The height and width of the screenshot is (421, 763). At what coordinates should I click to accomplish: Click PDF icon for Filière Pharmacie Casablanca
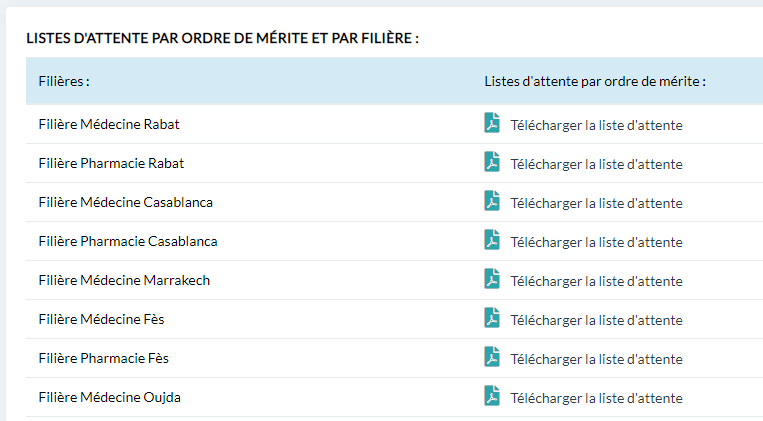pyautogui.click(x=491, y=240)
